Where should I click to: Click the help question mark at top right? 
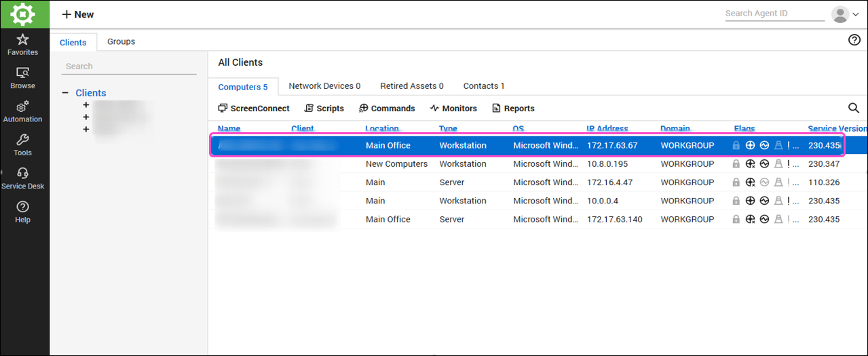click(854, 40)
